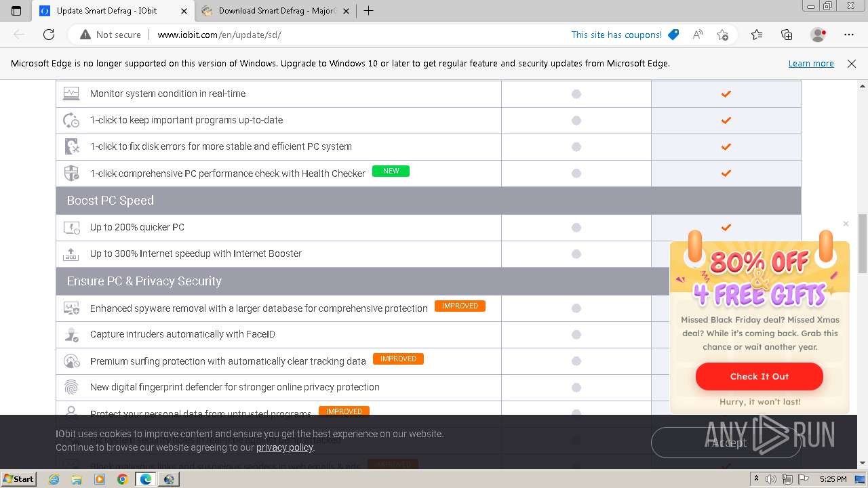Click the orange checkmark for 200% quicker PC
The image size is (868, 488).
(726, 227)
